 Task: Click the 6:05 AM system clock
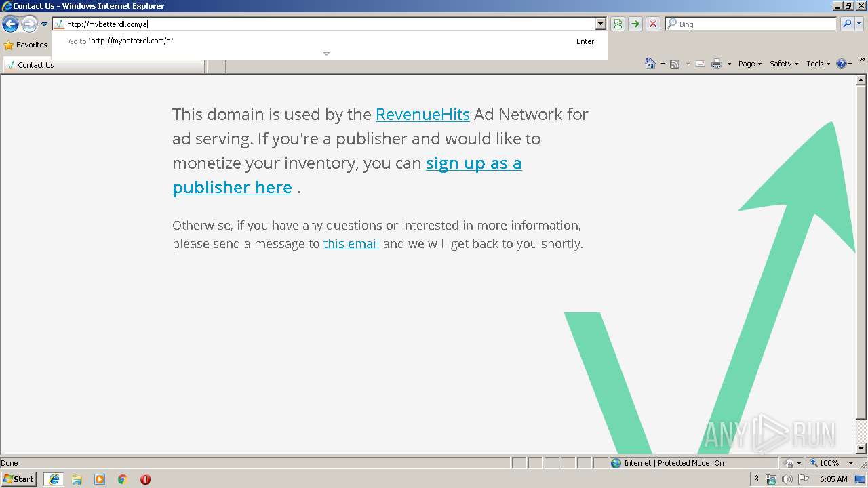(x=833, y=479)
